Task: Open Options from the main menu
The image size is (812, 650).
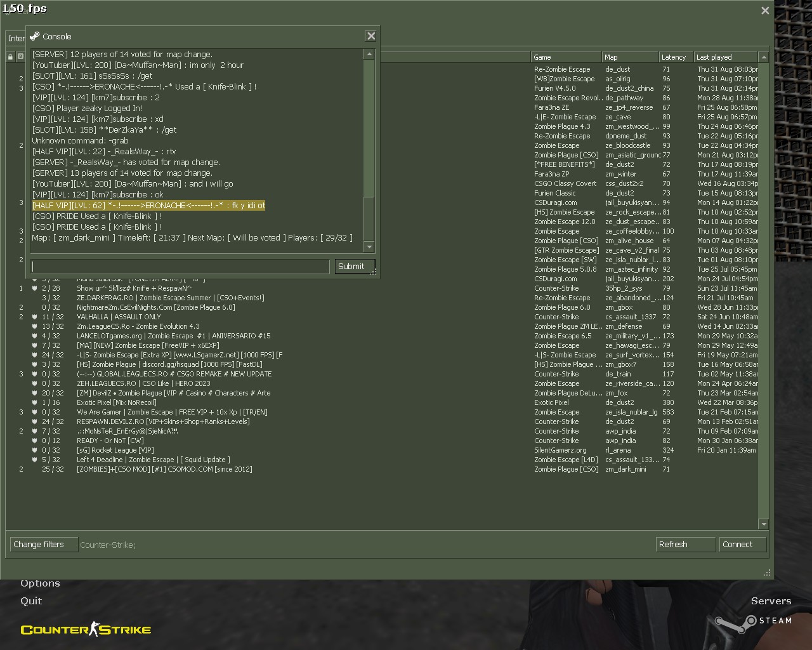Action: point(40,583)
